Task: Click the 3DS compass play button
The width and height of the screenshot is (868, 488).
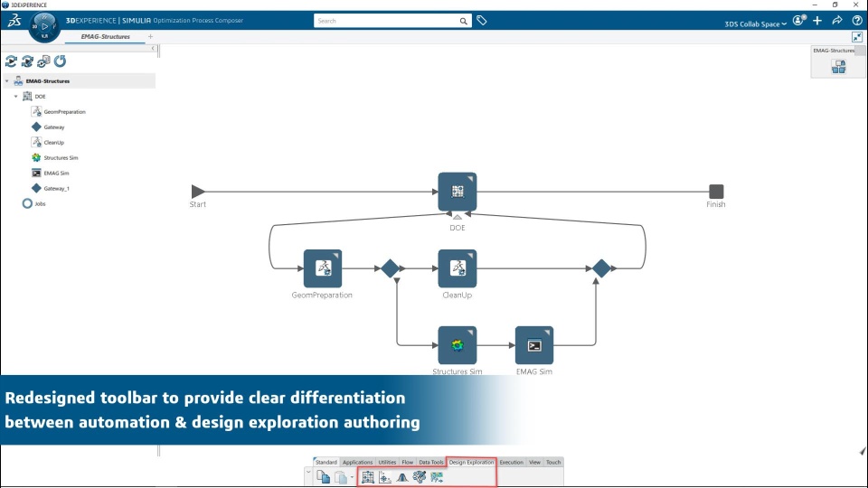Action: coord(45,26)
